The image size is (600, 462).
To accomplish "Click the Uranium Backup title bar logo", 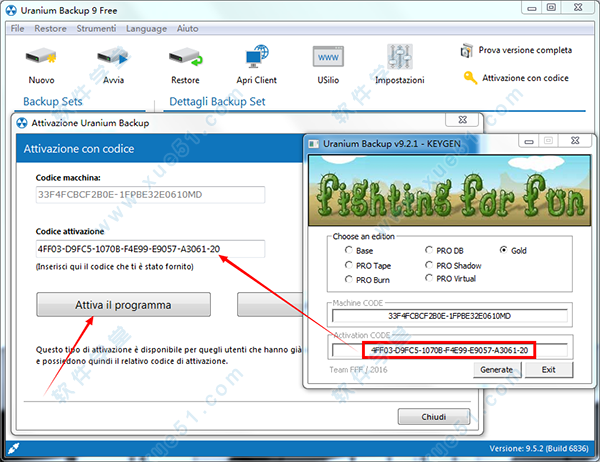I will tap(11, 11).
